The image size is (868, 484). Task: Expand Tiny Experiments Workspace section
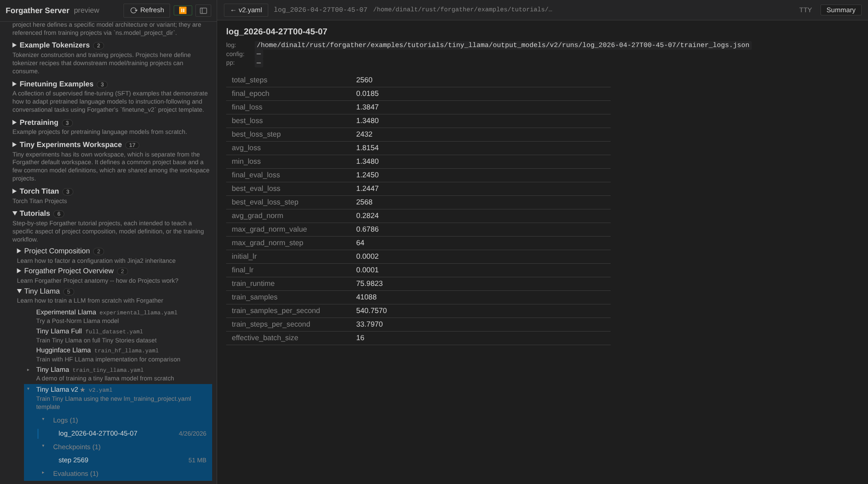(14, 145)
